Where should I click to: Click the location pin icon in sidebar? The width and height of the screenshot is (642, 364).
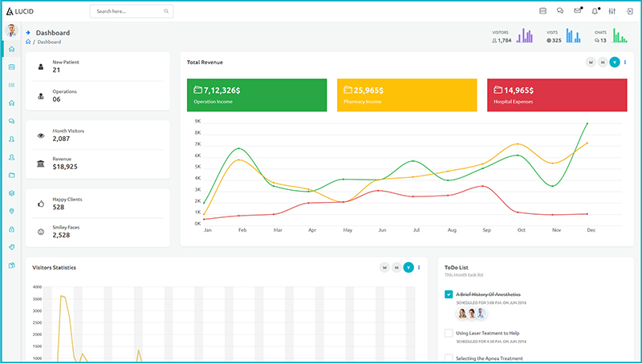(11, 211)
